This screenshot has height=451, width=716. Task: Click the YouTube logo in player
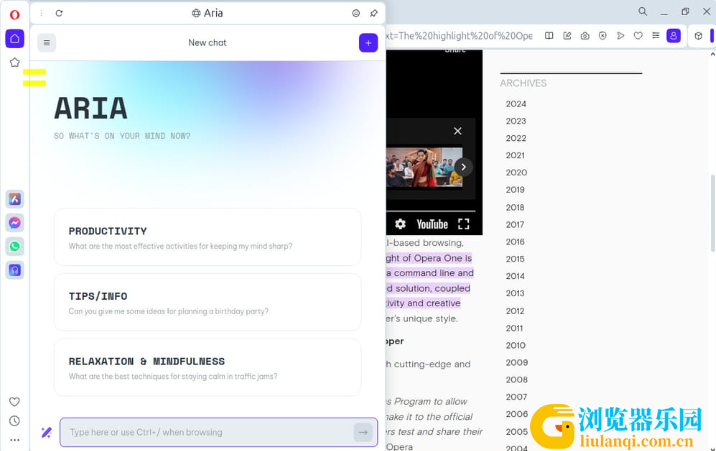pos(432,224)
